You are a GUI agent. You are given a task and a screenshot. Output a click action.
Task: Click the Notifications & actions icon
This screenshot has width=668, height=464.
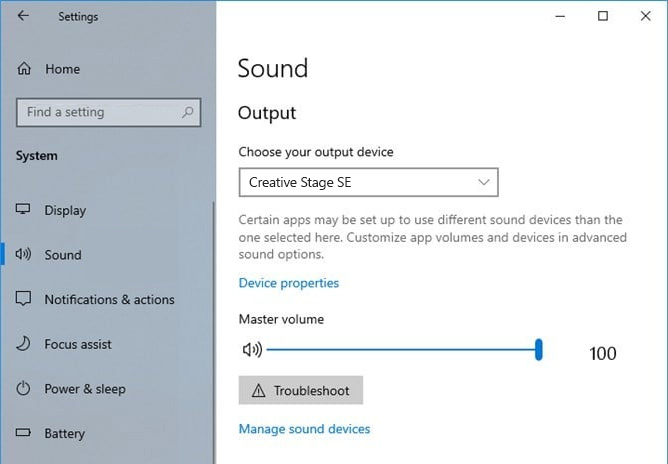point(24,300)
